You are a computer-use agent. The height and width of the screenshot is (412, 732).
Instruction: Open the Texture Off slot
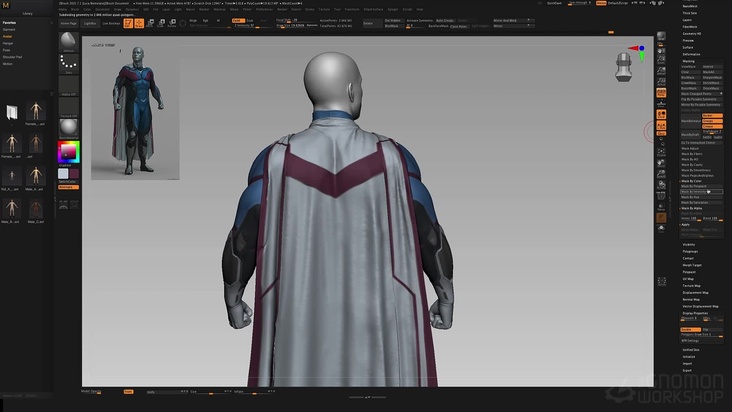click(69, 107)
